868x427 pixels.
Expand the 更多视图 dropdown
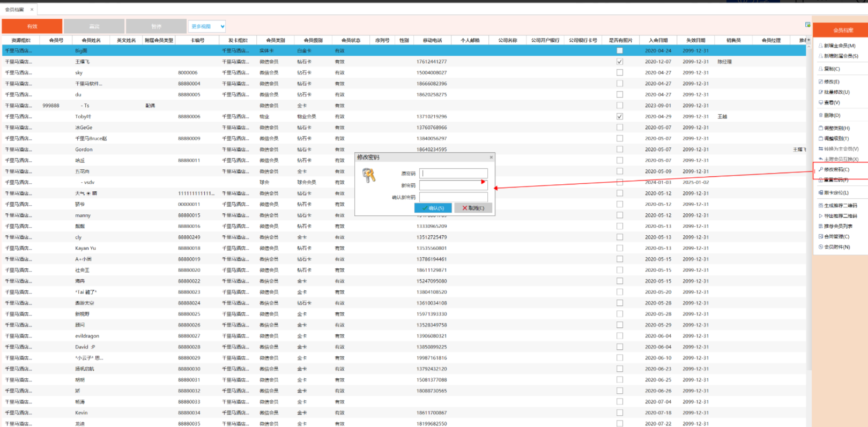coord(222,26)
